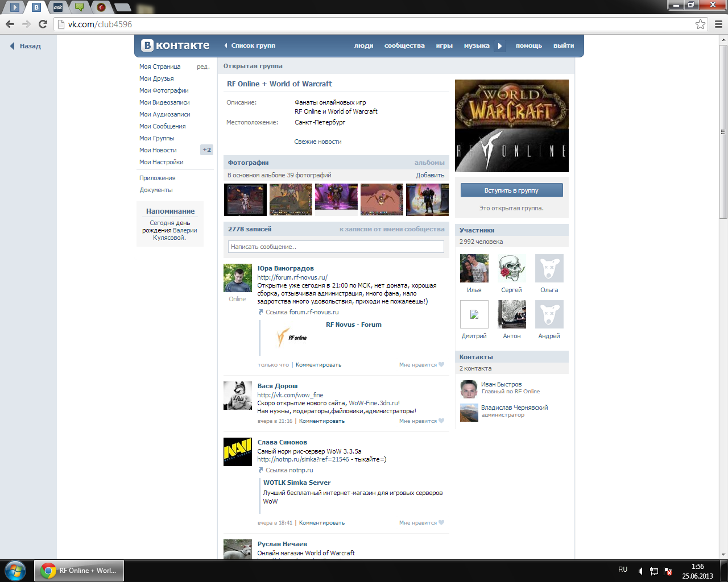Open a new browser tab
The height and width of the screenshot is (582, 728).
tap(122, 7)
